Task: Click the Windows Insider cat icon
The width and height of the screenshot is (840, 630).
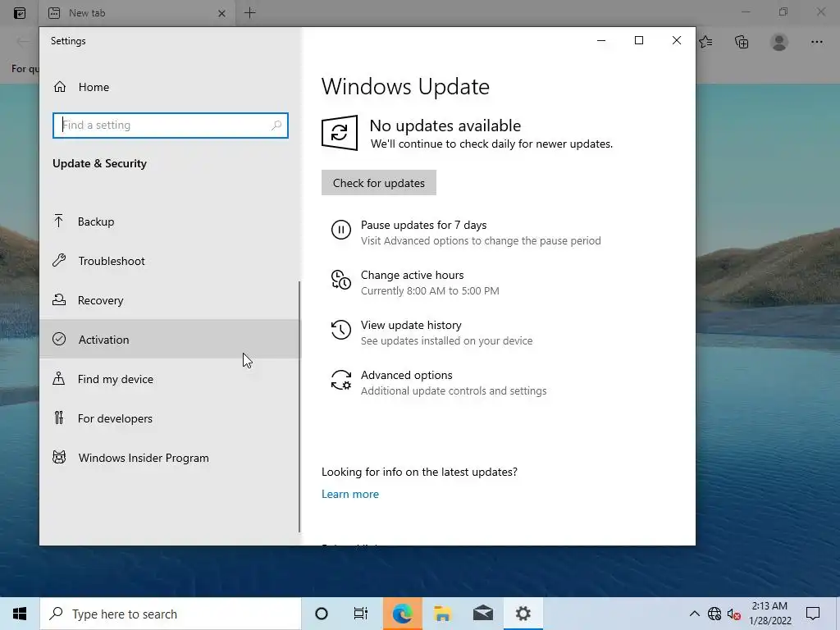Action: 59,457
